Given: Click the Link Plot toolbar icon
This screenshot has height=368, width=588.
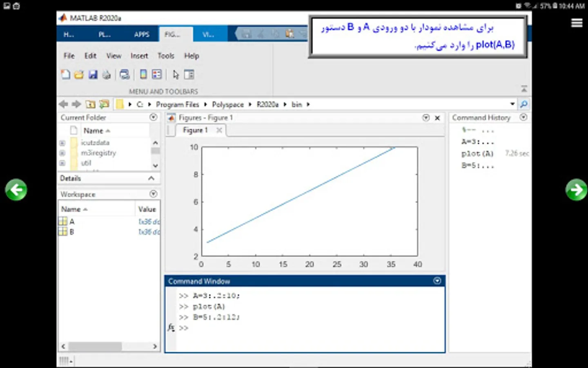Looking at the screenshot, I should click(x=125, y=74).
